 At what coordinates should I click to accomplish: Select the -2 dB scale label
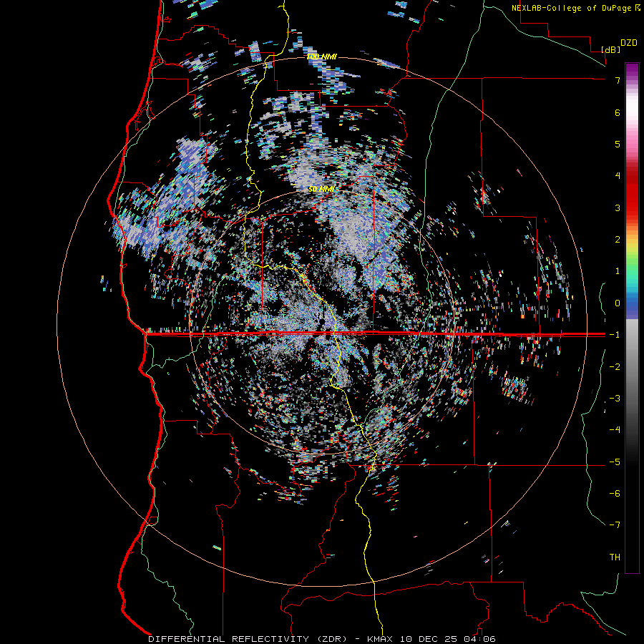click(x=615, y=367)
